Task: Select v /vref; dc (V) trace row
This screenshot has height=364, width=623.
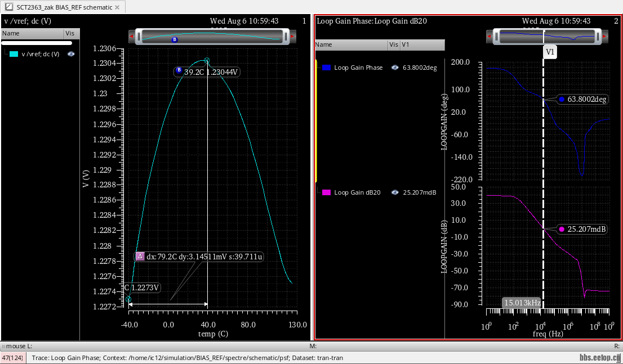Action: tap(40, 54)
